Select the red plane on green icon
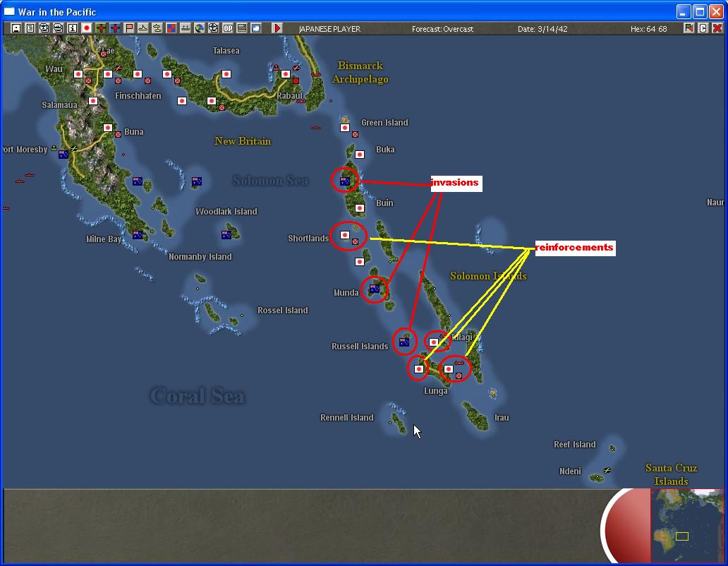 pos(101,28)
